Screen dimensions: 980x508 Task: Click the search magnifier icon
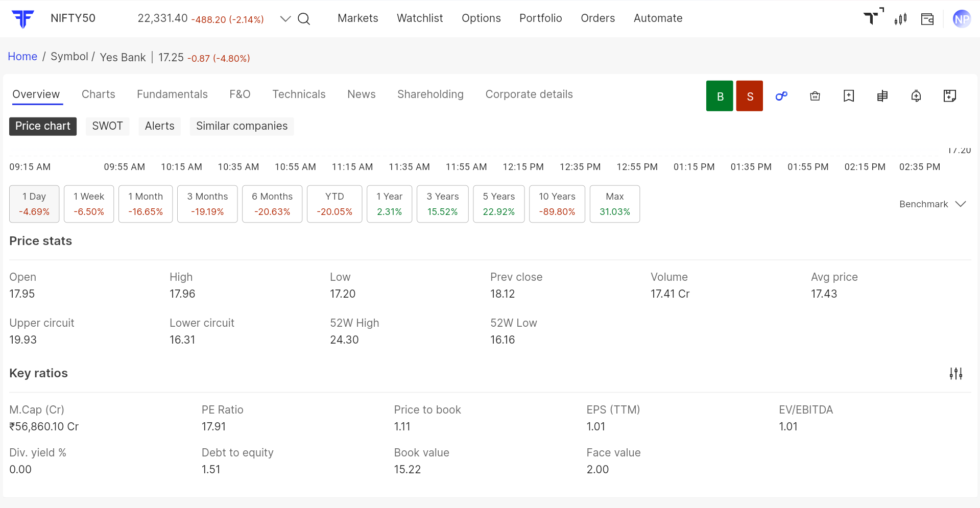coord(304,19)
